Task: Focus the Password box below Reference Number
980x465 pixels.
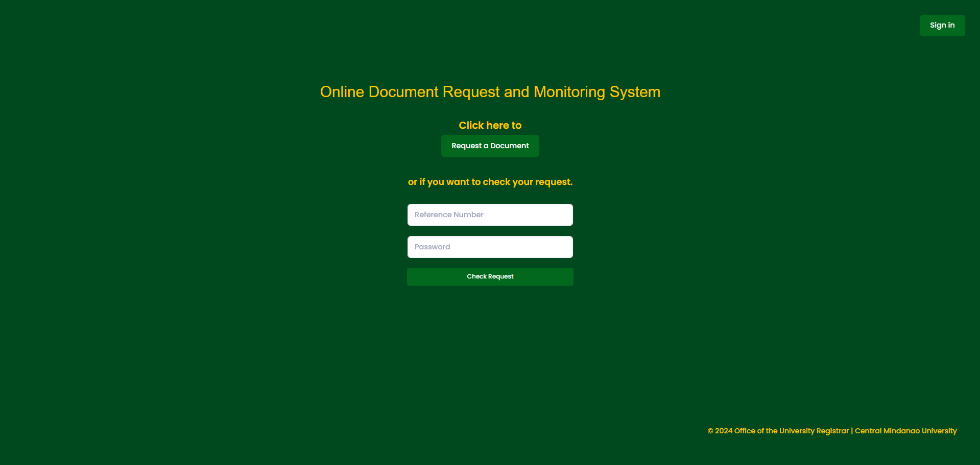Action: pos(489,247)
